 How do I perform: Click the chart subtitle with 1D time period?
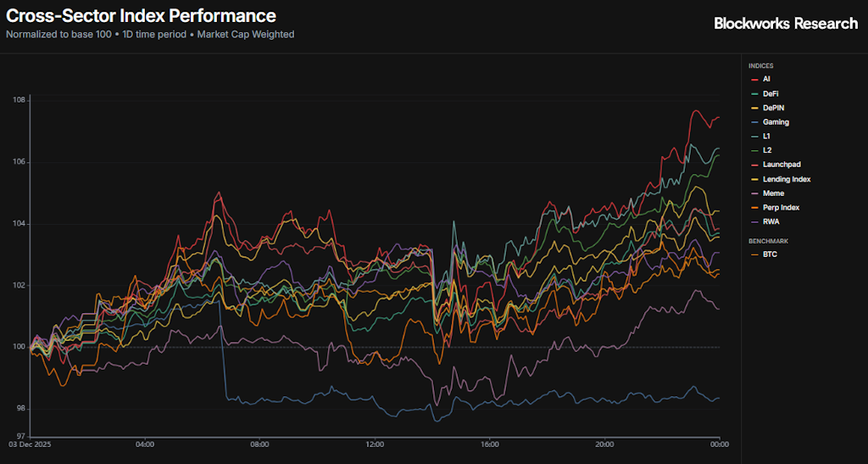pyautogui.click(x=150, y=35)
